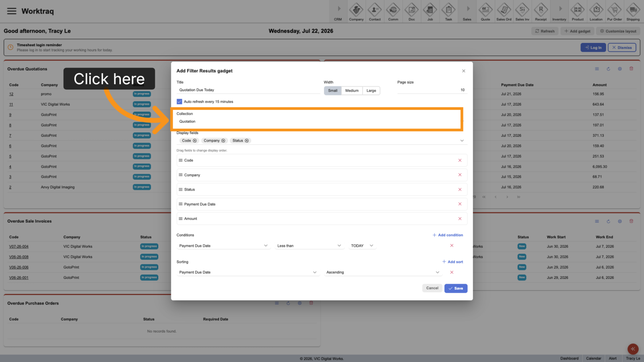Open the Pur Order module icon
The width and height of the screenshot is (644, 362).
point(614,11)
